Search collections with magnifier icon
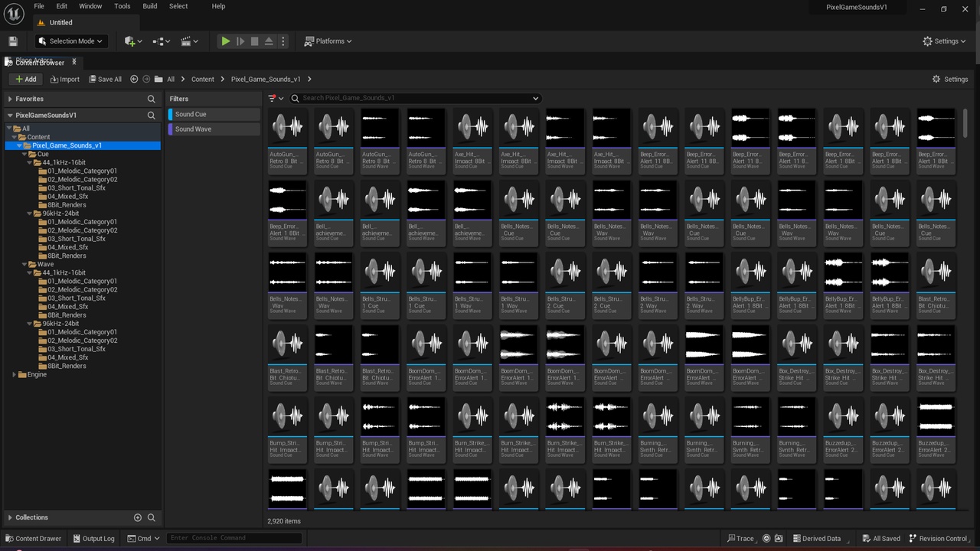This screenshot has height=551, width=980. tap(152, 517)
